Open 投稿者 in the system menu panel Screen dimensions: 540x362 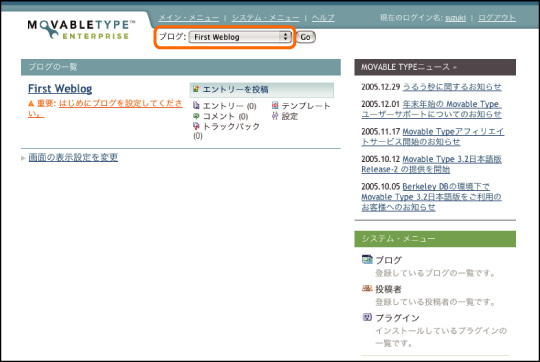tap(388, 289)
